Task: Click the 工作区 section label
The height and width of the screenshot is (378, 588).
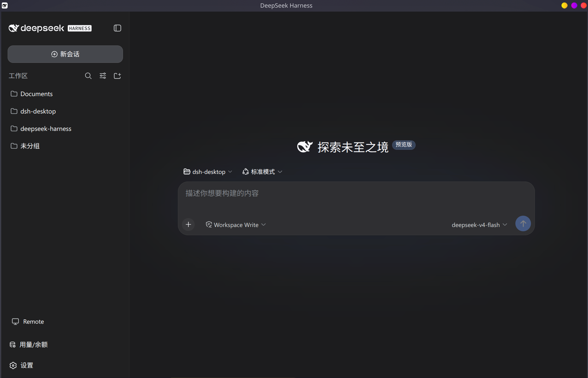Action: pos(18,76)
